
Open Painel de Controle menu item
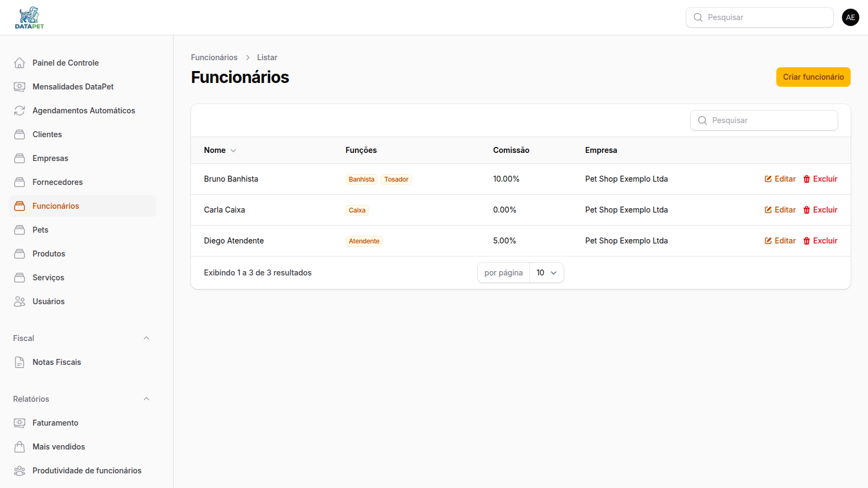click(82, 63)
